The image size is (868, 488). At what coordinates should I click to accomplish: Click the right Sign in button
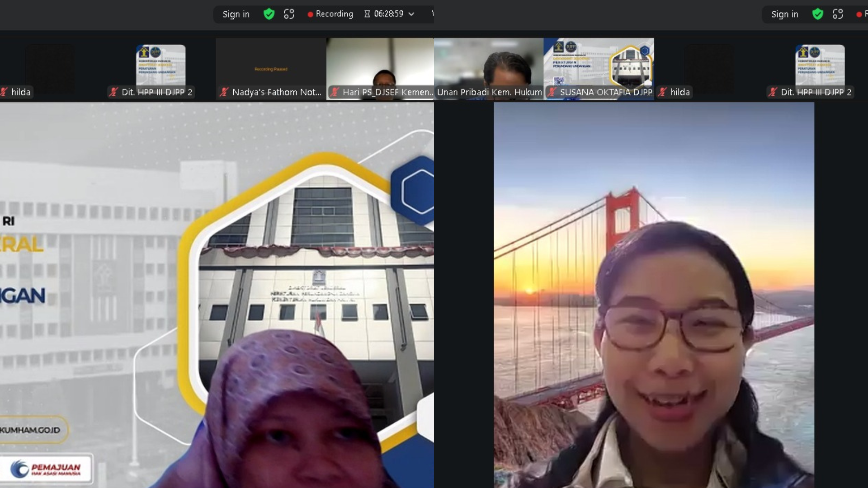[x=784, y=14]
